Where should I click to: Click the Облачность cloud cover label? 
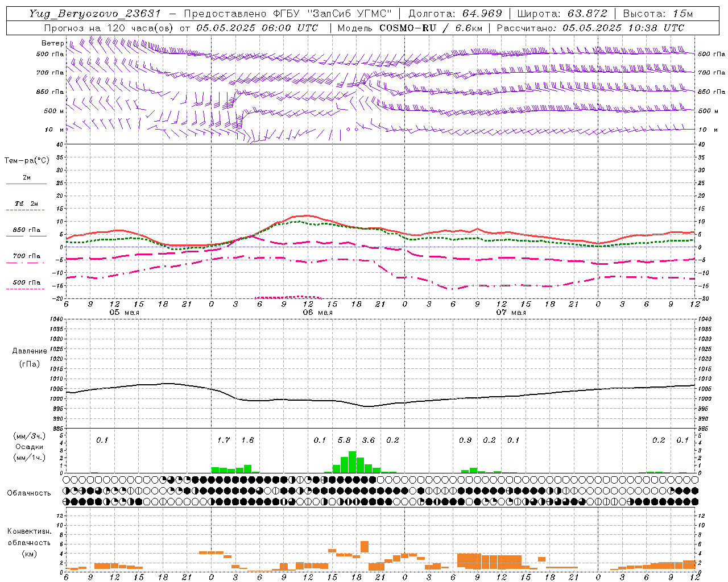[29, 493]
